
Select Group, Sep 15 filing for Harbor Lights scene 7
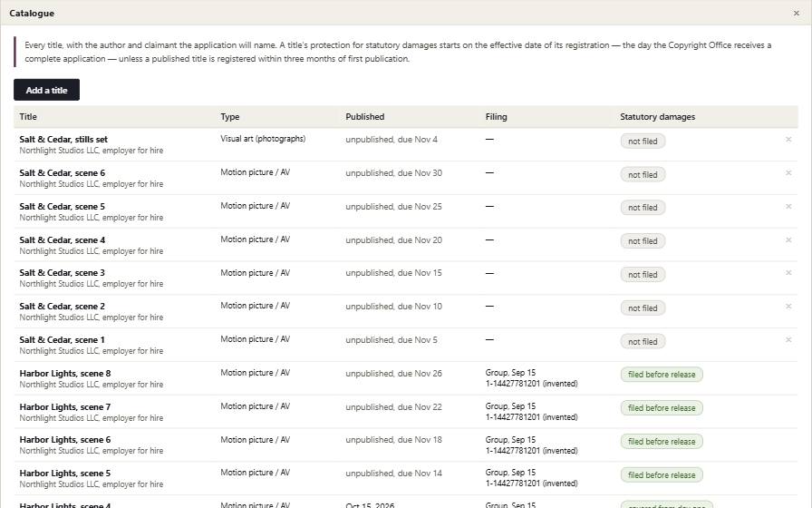[531, 412]
